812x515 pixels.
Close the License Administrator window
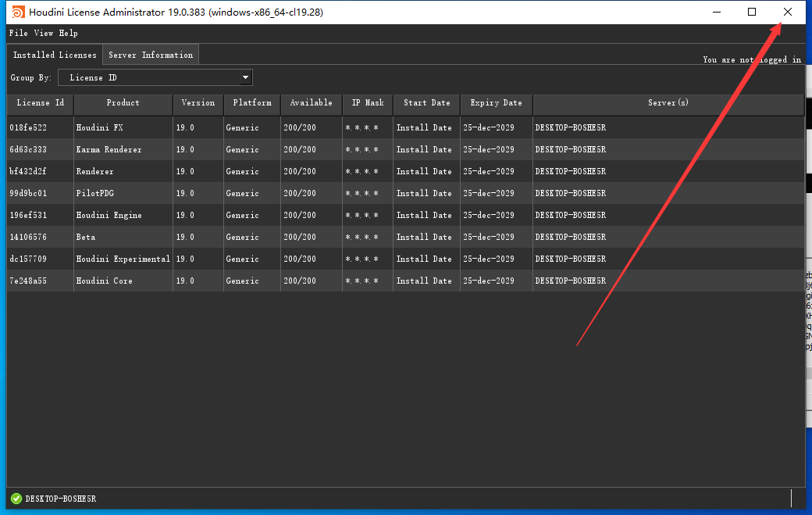[788, 12]
